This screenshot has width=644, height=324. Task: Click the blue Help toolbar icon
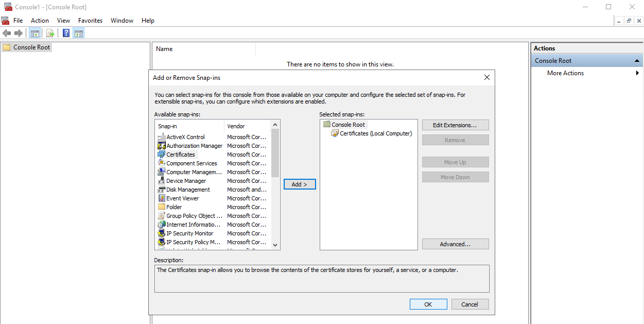coord(66,33)
